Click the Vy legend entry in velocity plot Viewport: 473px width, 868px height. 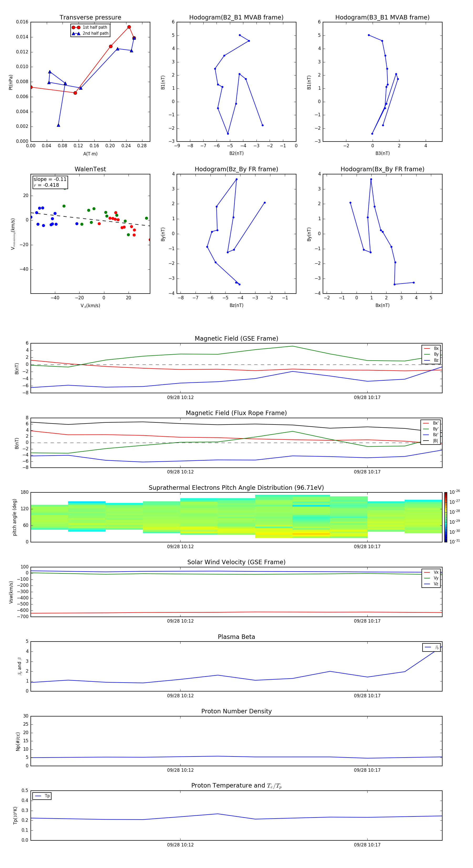coord(431,578)
